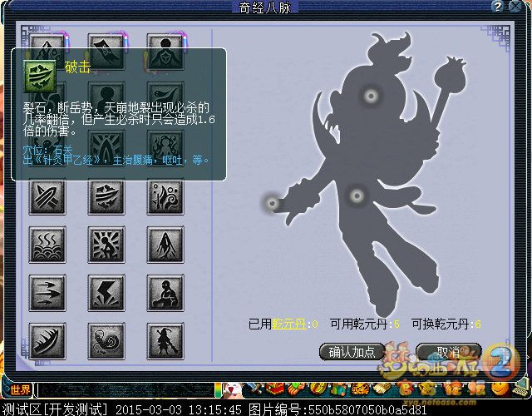Select the bubbles and swirling cloud skill icon
The height and width of the screenshot is (416, 532).
point(165,197)
